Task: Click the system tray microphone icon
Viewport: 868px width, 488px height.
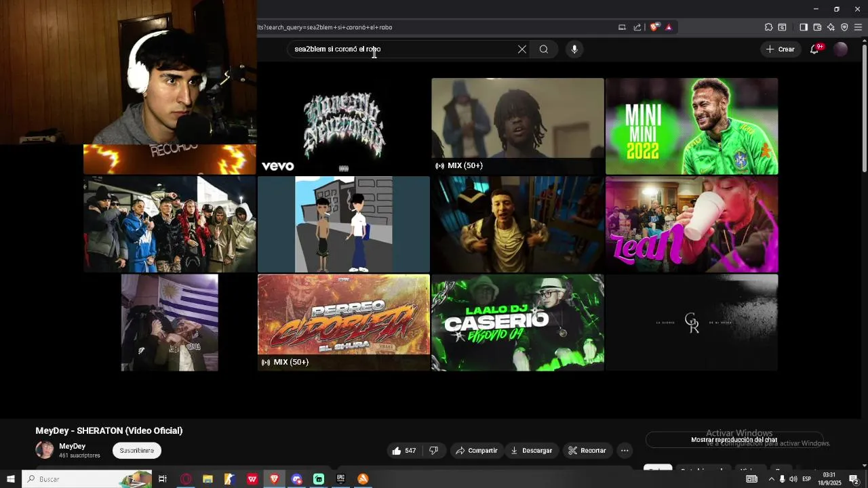Action: click(x=782, y=479)
